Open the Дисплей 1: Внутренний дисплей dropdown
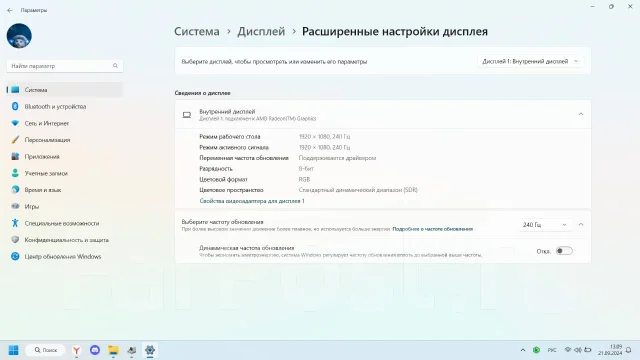This screenshot has width=640, height=360. tap(530, 61)
